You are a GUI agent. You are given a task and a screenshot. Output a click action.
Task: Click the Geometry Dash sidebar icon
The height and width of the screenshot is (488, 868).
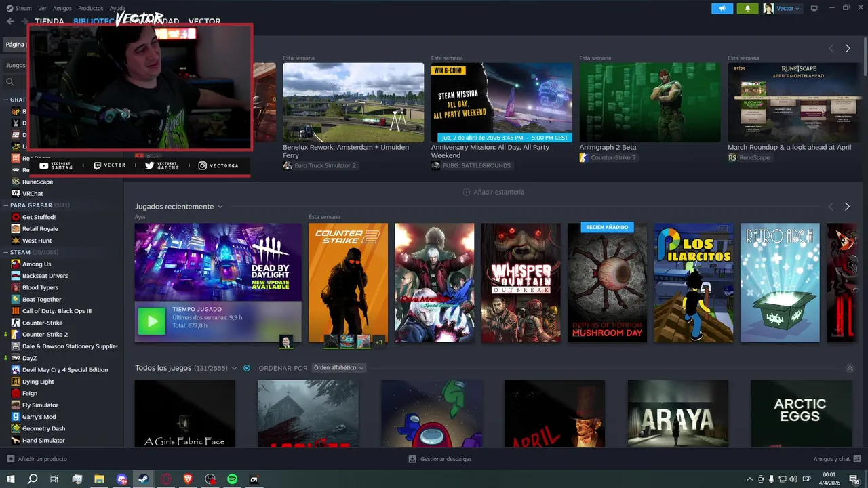pyautogui.click(x=16, y=428)
